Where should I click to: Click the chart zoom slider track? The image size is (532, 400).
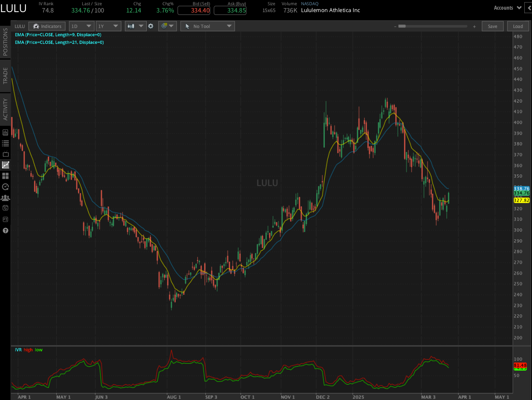pos(434,26)
